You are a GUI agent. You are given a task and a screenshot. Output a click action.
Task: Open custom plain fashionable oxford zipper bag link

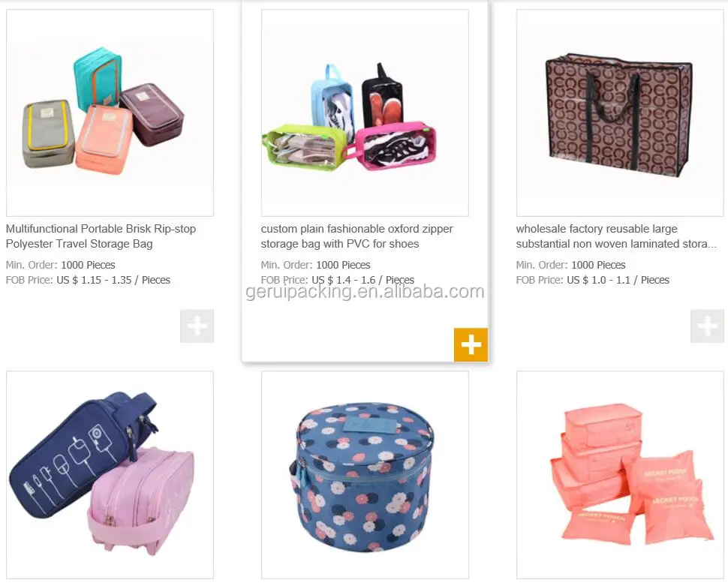(x=356, y=236)
